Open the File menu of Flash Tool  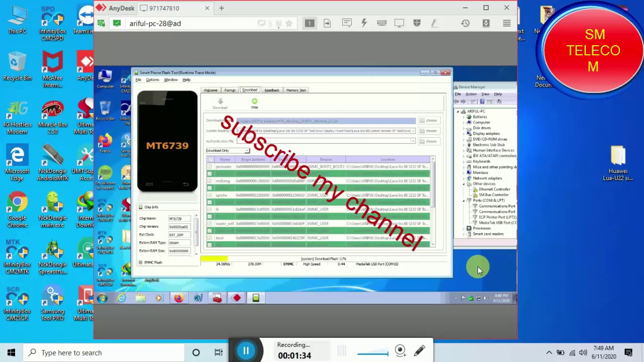pos(138,80)
